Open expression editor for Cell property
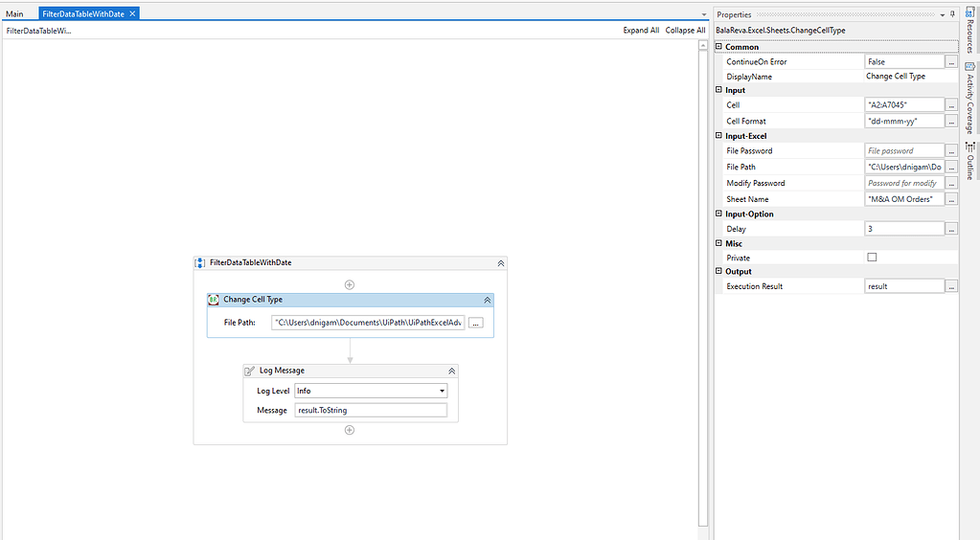The image size is (980, 540). pos(951,105)
